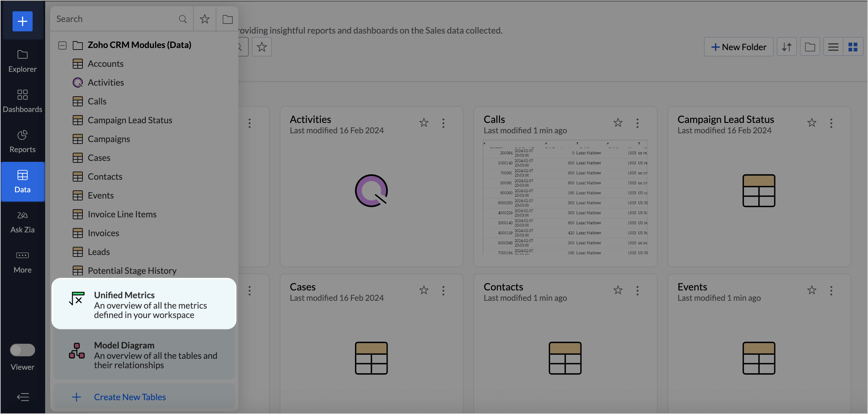Open Ask Zia assistant
The image size is (868, 414).
22,222
